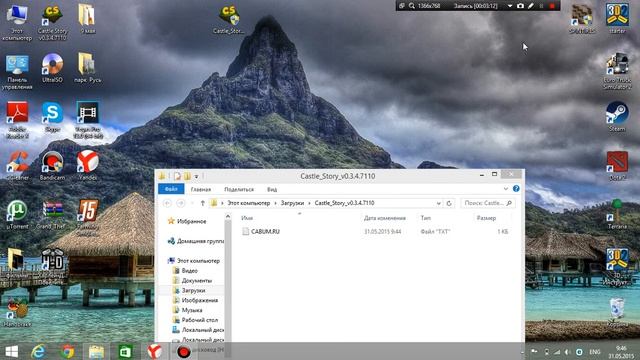The width and height of the screenshot is (640, 360).
Task: Sort by the Размер column header
Action: pos(486,218)
